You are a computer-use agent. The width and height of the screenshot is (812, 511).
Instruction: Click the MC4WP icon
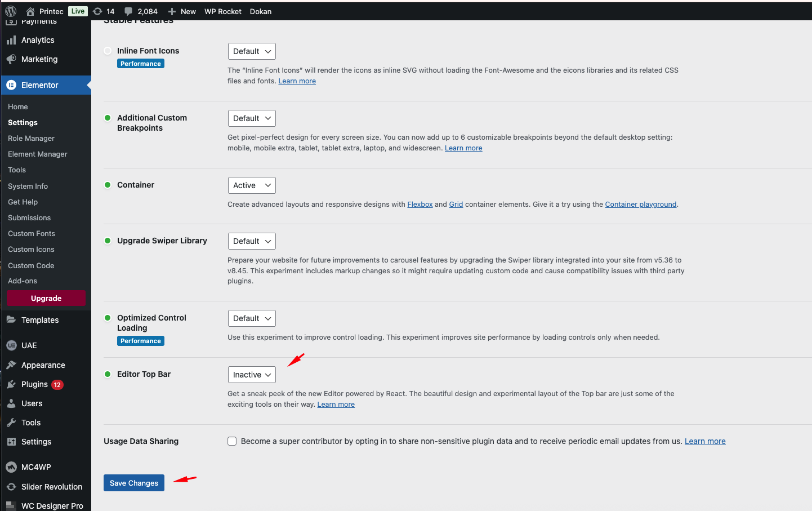tap(11, 467)
